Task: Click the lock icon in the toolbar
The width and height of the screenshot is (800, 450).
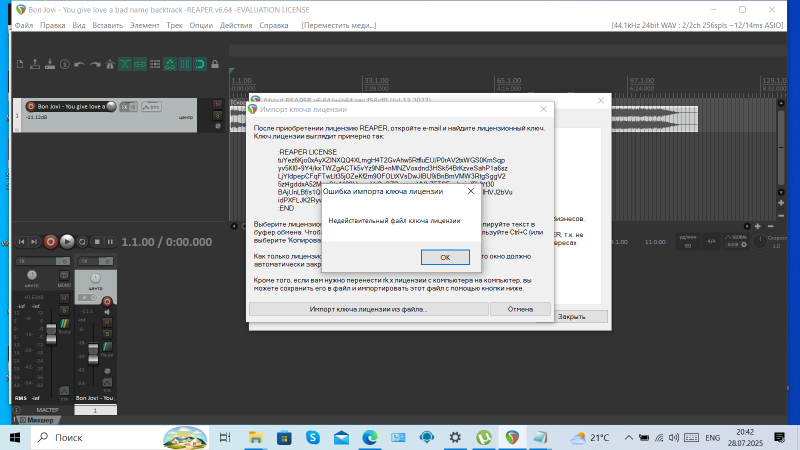Action: coord(214,65)
